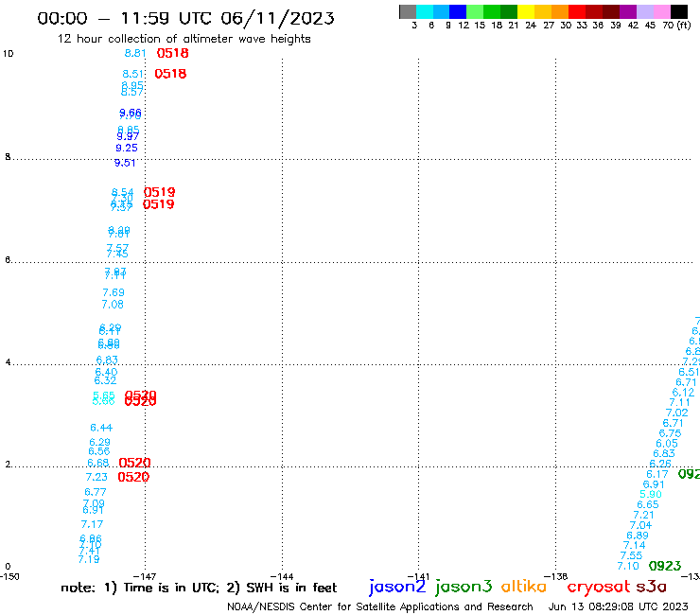
Task: Click the 7.23 wave height value
Action: click(96, 477)
